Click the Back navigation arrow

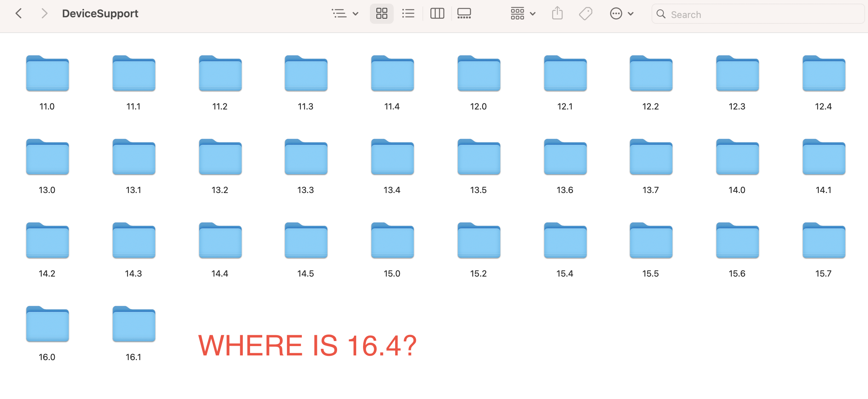click(x=19, y=14)
